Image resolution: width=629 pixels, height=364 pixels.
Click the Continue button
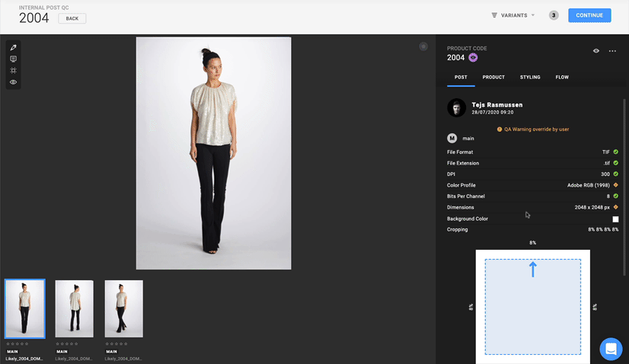pyautogui.click(x=589, y=15)
